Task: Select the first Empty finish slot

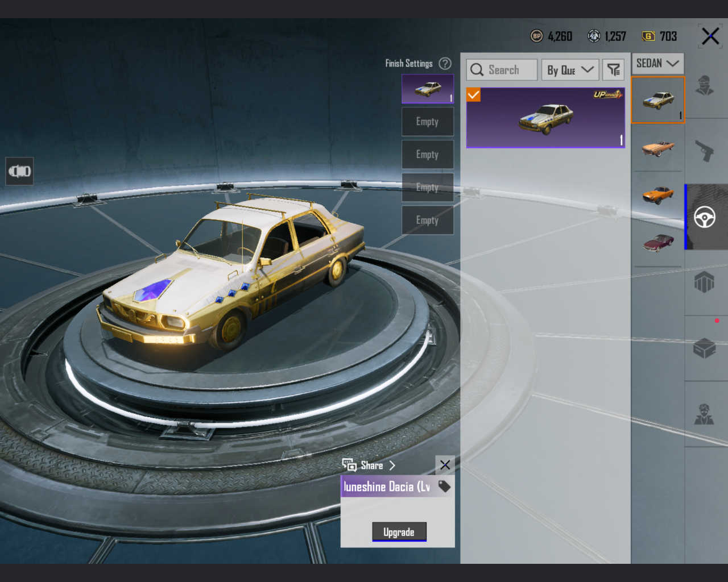Action: tap(428, 122)
